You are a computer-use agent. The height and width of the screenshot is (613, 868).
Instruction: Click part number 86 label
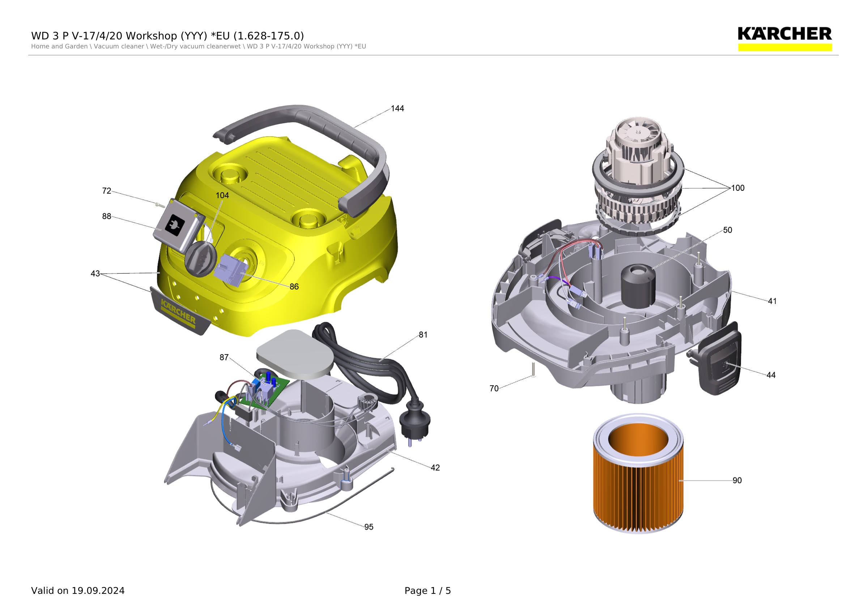(294, 287)
